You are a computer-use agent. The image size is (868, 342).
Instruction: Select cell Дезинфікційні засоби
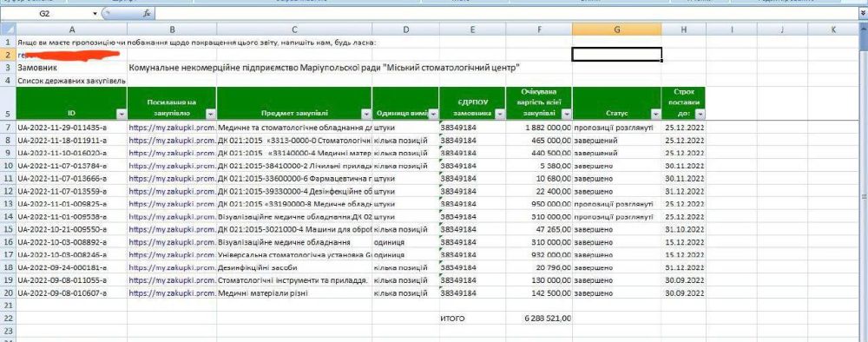click(x=294, y=267)
